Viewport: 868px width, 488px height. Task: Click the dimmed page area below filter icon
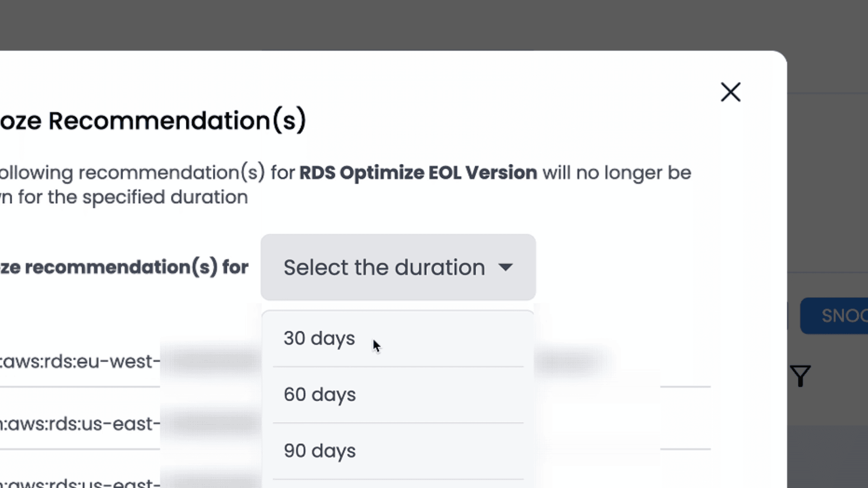click(827, 456)
